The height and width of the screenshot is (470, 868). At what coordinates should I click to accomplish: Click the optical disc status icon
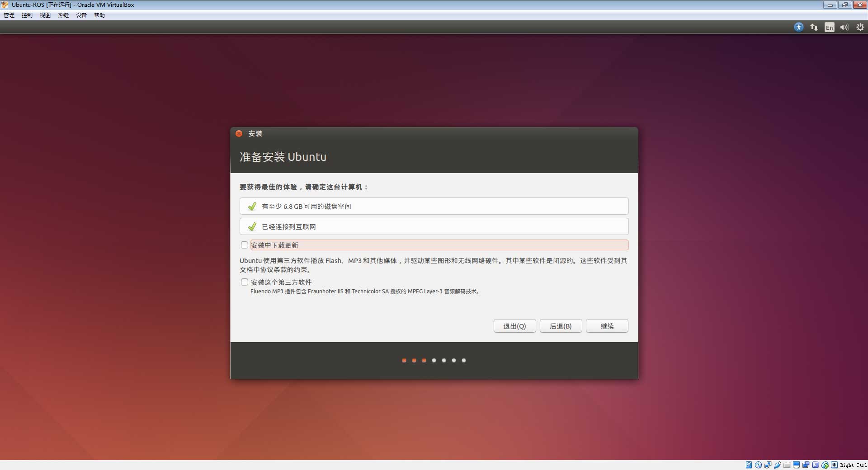759,465
